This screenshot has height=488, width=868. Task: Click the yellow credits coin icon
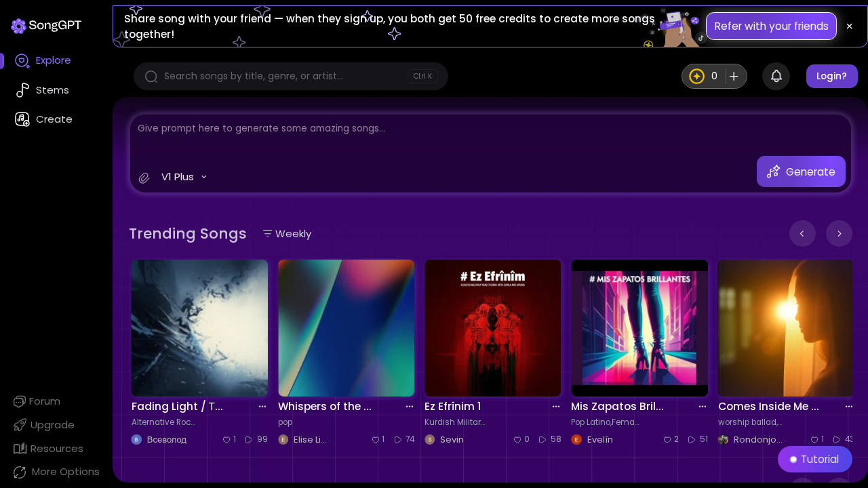(696, 76)
